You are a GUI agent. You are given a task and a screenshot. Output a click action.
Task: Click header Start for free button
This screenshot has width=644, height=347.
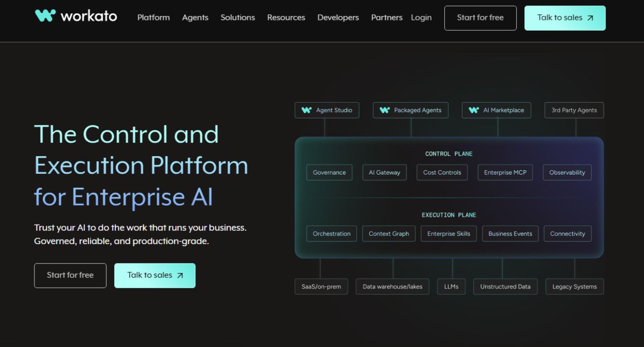480,18
